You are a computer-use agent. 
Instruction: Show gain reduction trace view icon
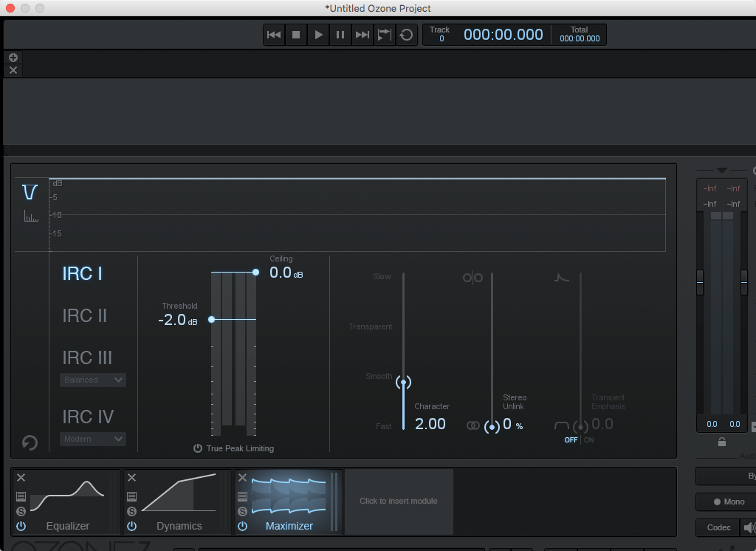30,192
